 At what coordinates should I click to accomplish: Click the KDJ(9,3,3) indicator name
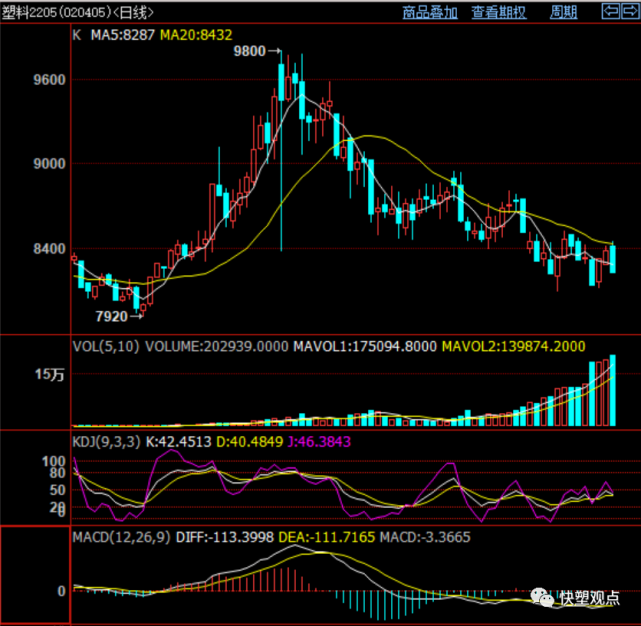point(106,442)
